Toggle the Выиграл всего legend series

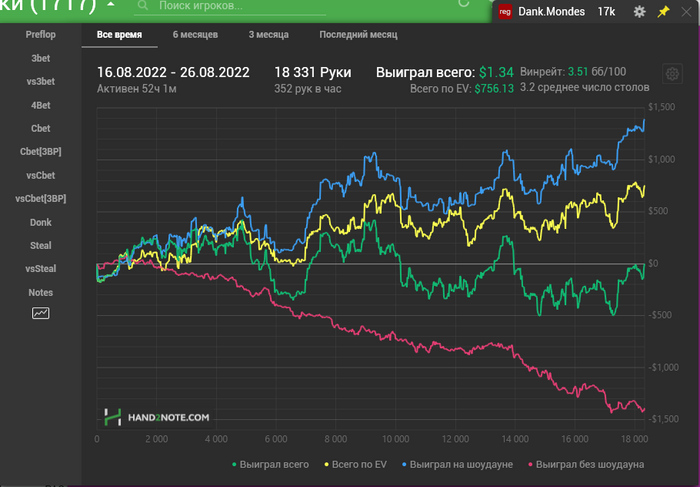[x=271, y=465]
